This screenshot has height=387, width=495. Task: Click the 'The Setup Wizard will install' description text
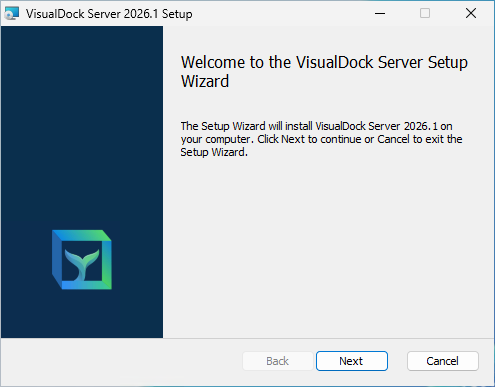point(321,139)
